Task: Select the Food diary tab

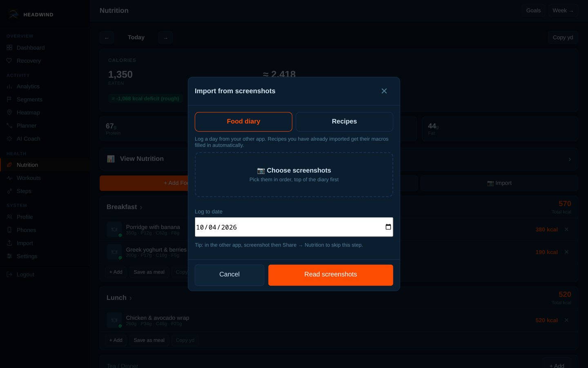Action: point(243,121)
